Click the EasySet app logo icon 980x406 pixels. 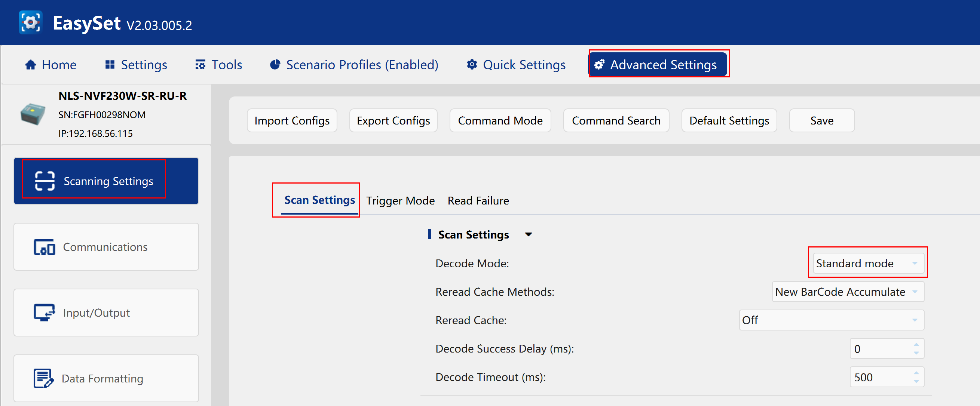(30, 22)
